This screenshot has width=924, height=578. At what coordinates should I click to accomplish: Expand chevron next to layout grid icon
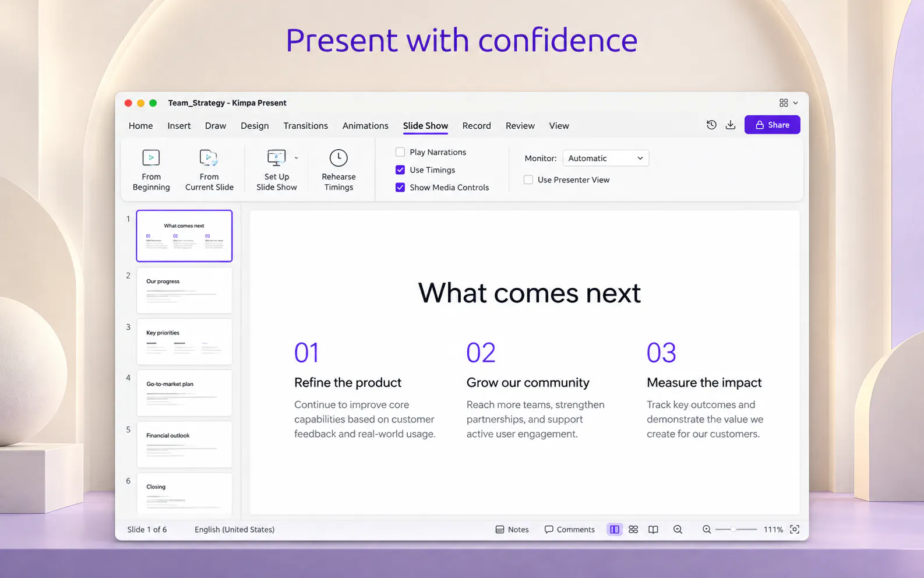tap(795, 103)
